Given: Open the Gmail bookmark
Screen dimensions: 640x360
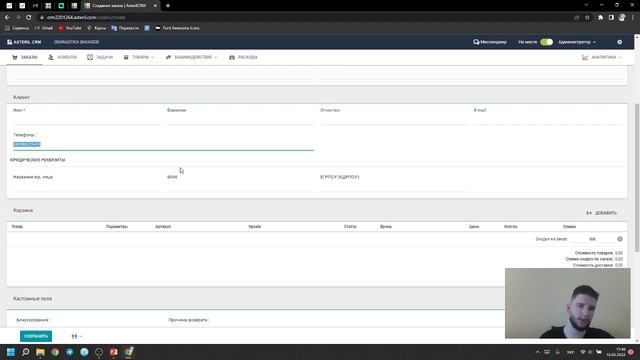Looking at the screenshot, I should click(44, 28).
